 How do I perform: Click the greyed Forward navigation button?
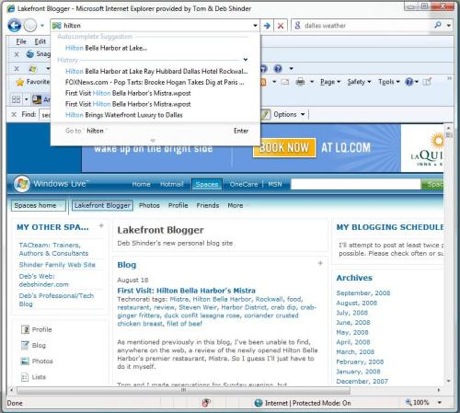coord(30,25)
